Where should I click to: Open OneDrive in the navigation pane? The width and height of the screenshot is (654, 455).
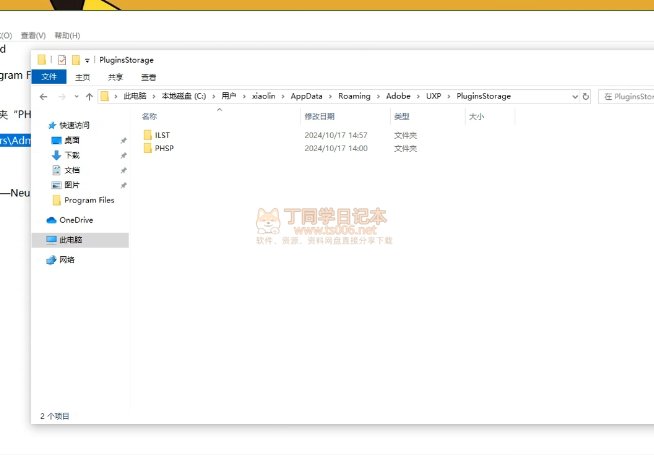point(76,220)
